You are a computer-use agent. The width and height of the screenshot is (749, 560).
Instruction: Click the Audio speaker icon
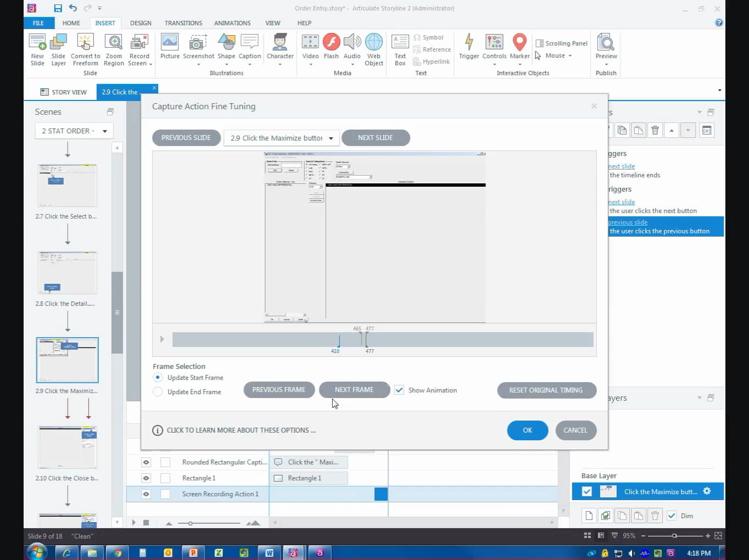point(352,42)
